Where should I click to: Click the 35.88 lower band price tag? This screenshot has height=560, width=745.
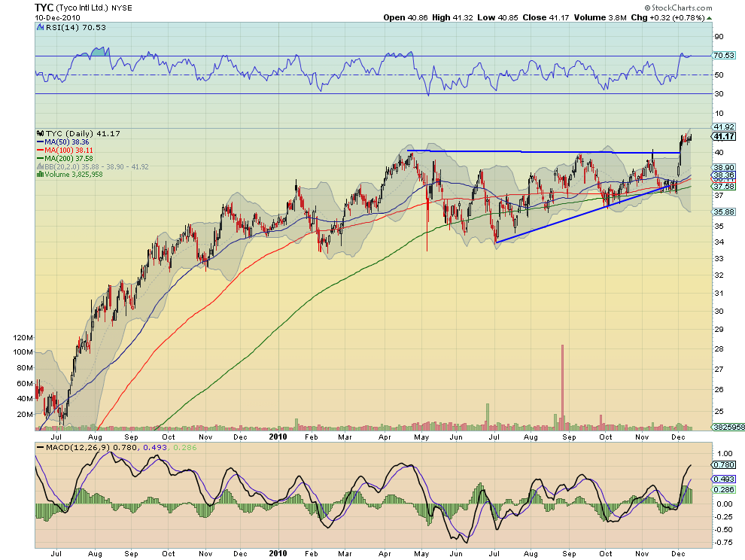724,212
